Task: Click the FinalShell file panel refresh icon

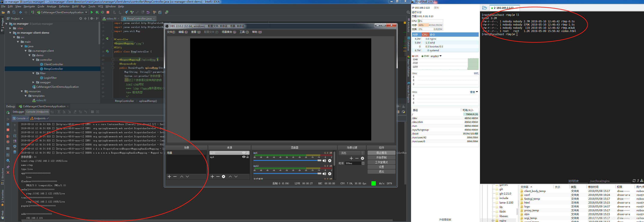Action: [x=634, y=181]
